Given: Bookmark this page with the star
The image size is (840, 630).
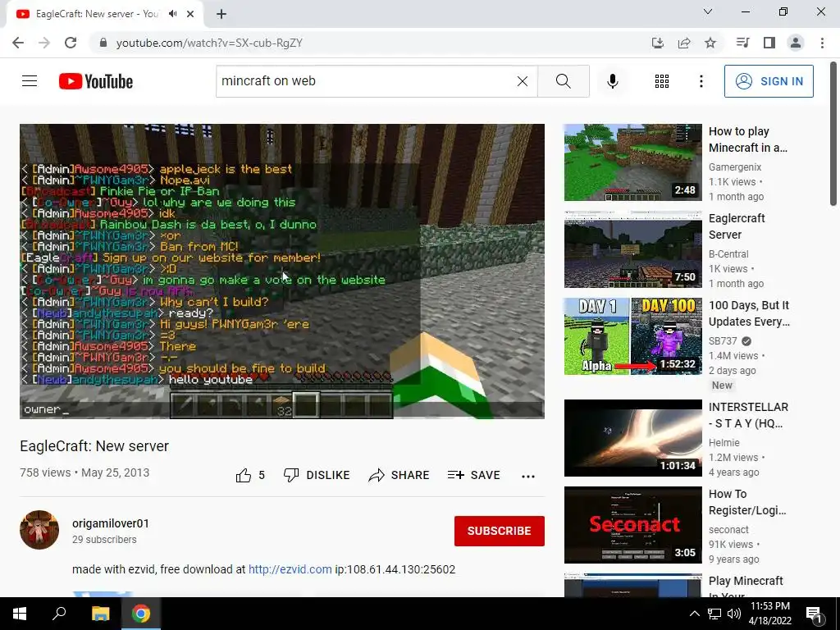Looking at the screenshot, I should pos(710,43).
